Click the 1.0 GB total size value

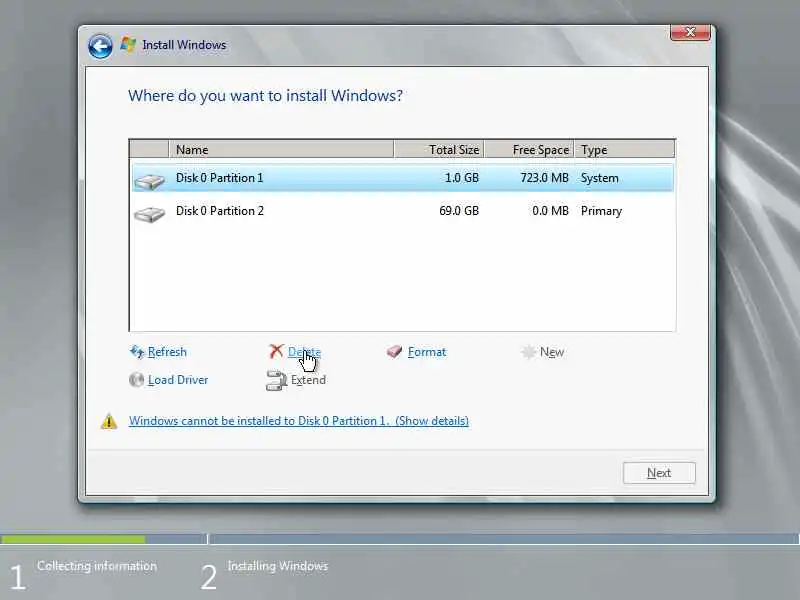(462, 178)
